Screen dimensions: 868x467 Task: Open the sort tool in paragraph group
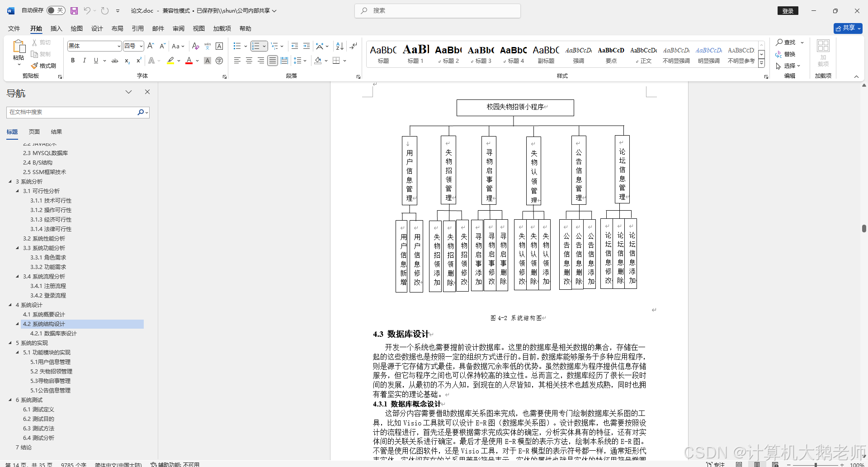tap(339, 46)
